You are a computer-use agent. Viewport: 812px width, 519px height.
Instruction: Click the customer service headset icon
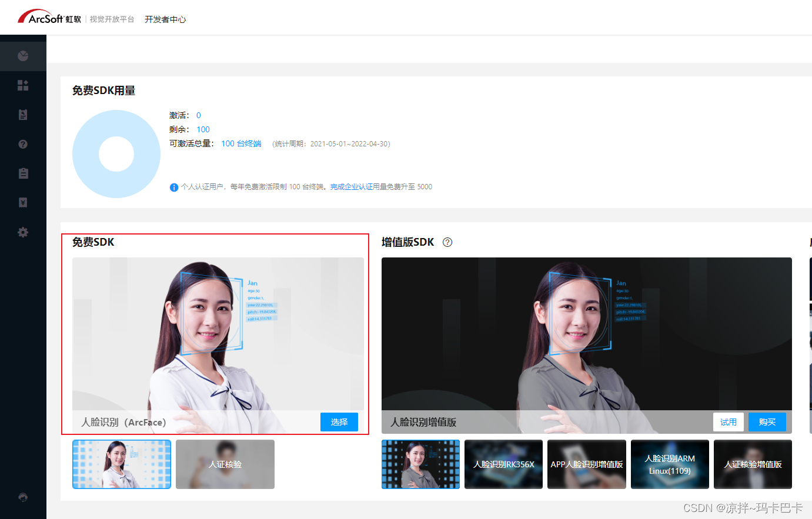[x=23, y=497]
